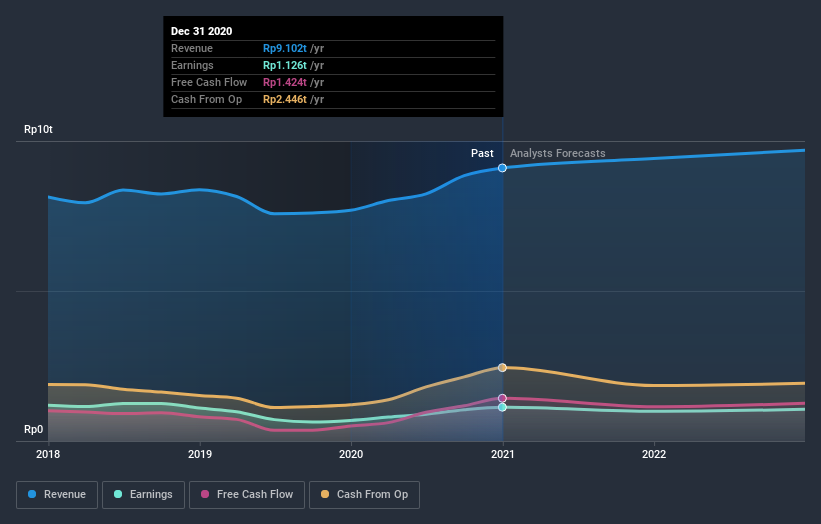Click the Earnings data point marker

coord(502,407)
